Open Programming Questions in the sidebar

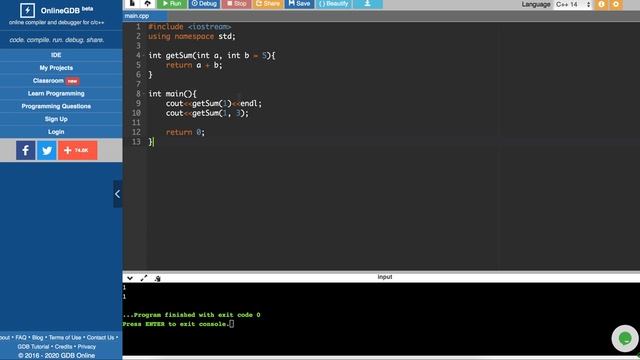(56, 106)
